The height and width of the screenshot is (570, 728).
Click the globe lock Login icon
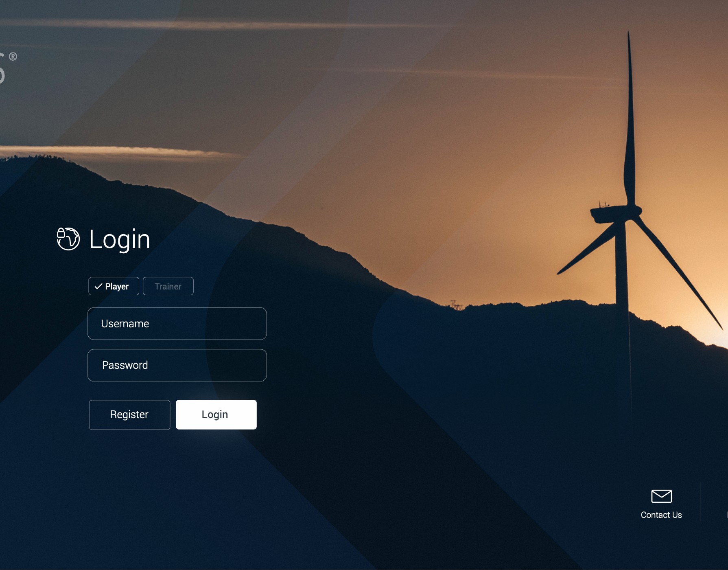(68, 239)
